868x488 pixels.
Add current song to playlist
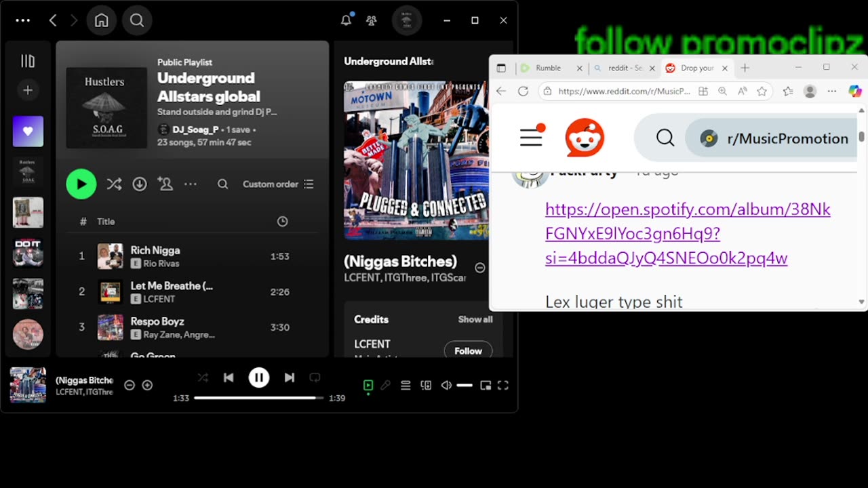pos(147,385)
